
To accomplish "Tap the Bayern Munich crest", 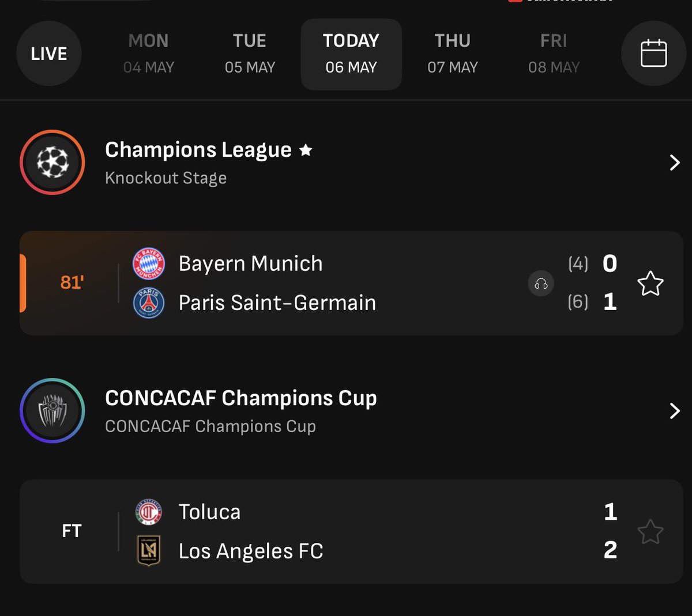I will [149, 264].
